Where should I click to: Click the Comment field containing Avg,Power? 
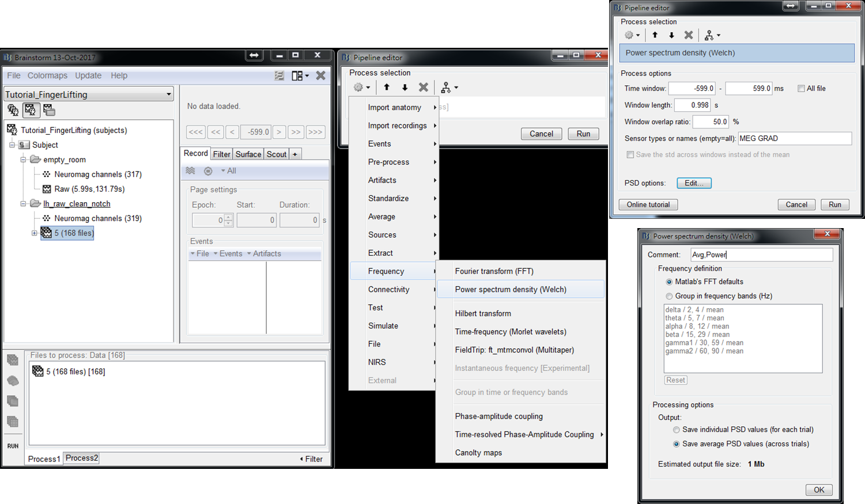pos(761,255)
